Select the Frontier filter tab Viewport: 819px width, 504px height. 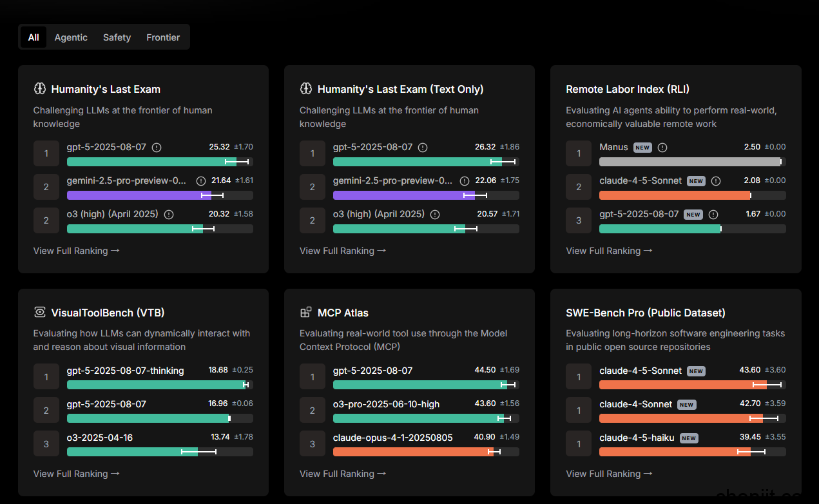point(163,37)
